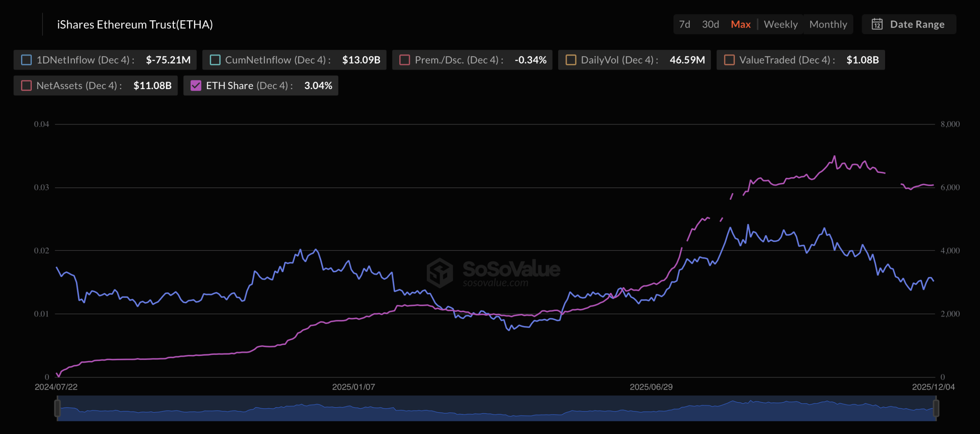
Task: Toggle the DailyVol series on
Action: (x=571, y=60)
